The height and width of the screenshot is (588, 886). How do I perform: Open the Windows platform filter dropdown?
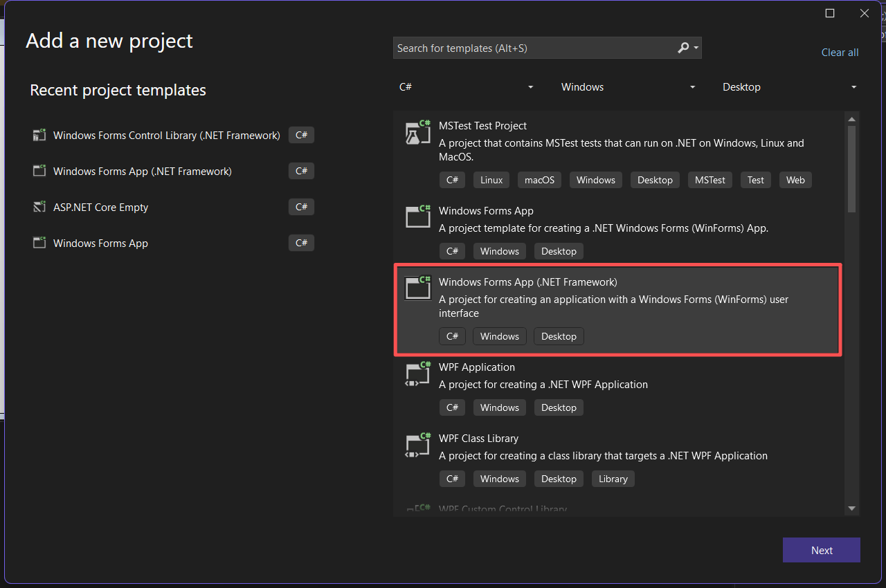tap(629, 87)
